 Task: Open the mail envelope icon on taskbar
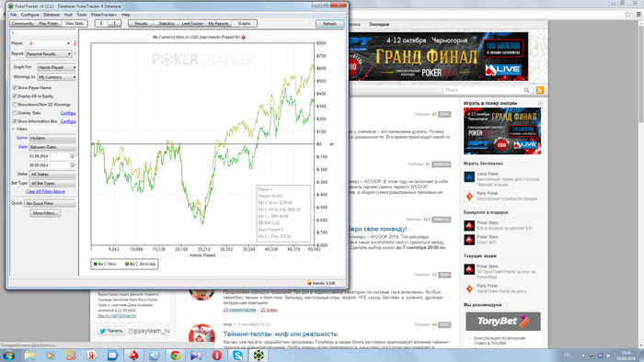112,356
